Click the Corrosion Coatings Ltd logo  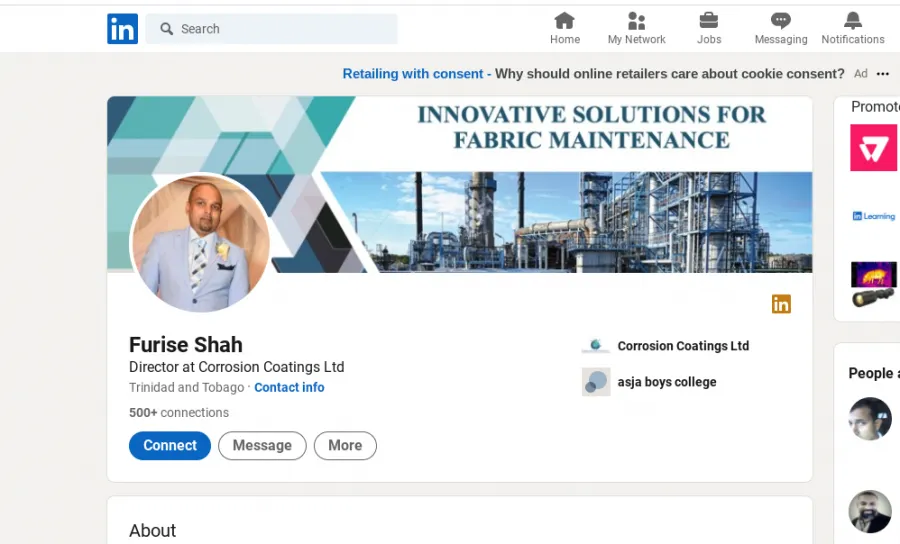tap(596, 345)
